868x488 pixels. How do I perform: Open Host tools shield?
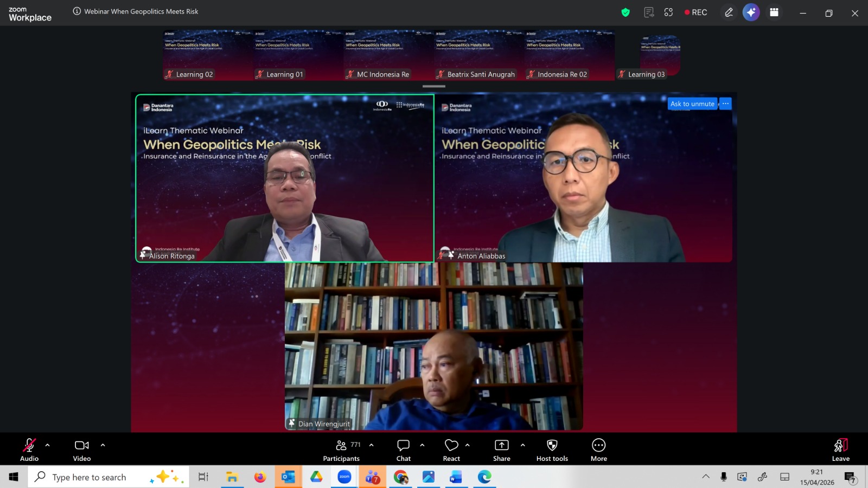[x=552, y=450]
